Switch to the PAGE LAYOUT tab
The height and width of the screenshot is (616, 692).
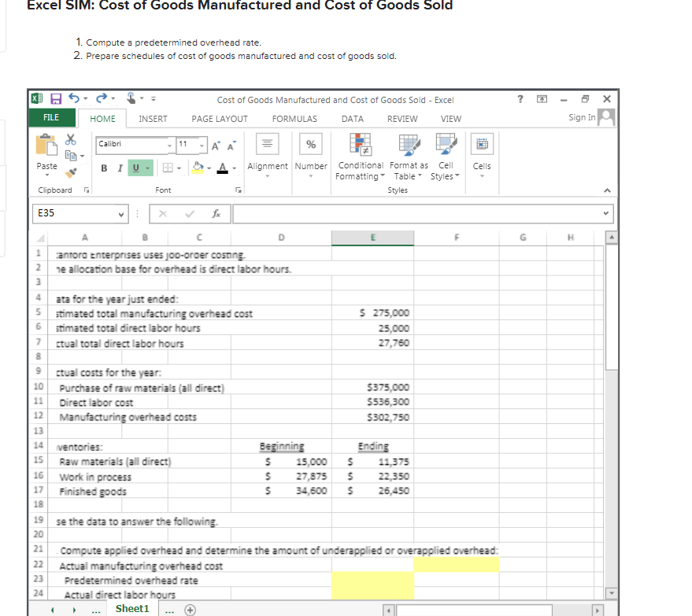220,119
